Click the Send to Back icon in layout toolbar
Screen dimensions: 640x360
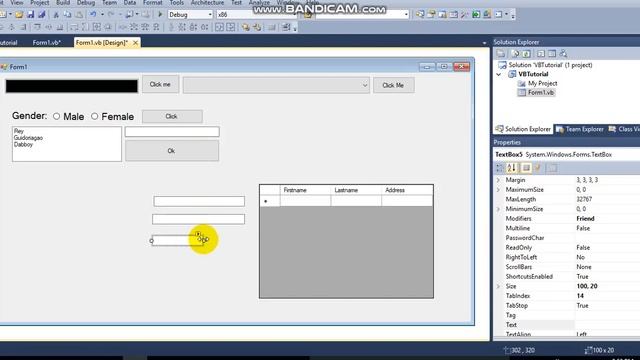point(257,27)
